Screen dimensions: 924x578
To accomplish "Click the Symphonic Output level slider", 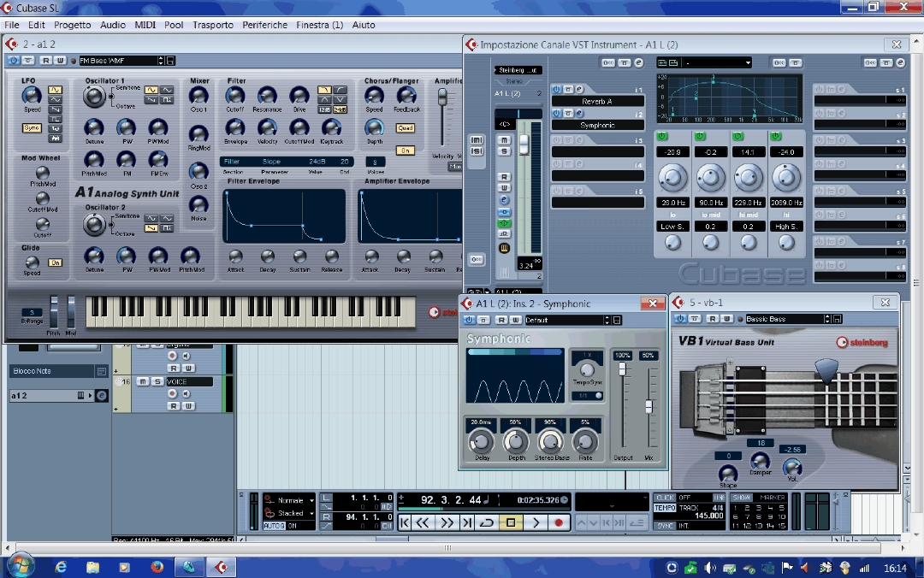I will tap(622, 369).
